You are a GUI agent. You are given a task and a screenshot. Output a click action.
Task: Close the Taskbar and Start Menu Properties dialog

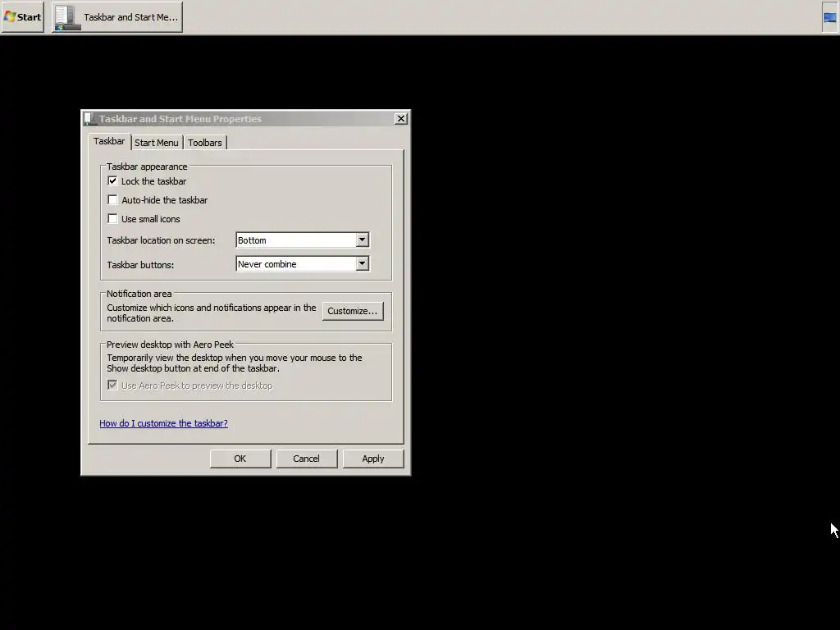pyautogui.click(x=400, y=118)
